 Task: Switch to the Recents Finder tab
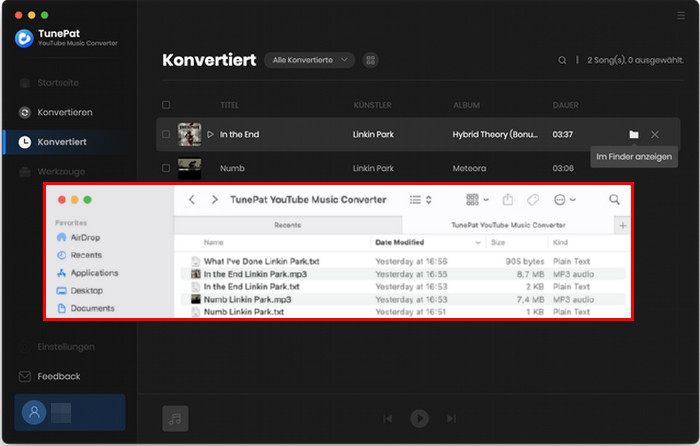(x=288, y=225)
